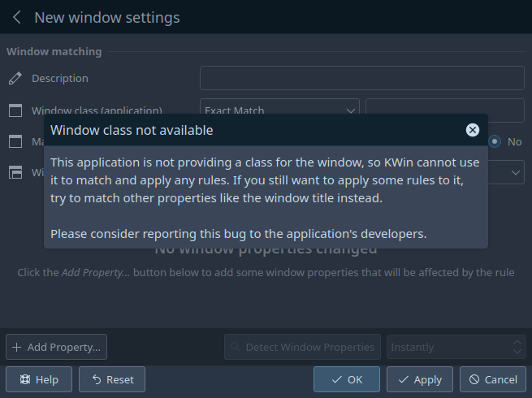
Task: Click the window types icon in the fourth row
Action: pos(15,172)
